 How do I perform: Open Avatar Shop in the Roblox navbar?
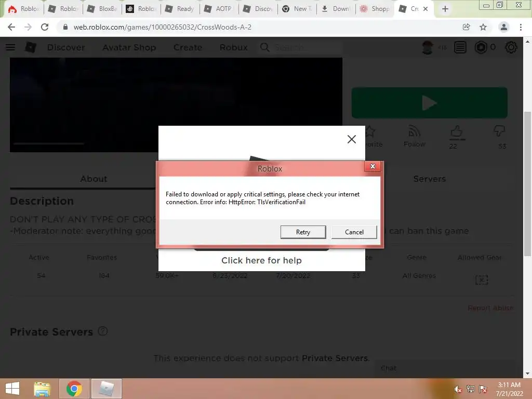pyautogui.click(x=129, y=47)
